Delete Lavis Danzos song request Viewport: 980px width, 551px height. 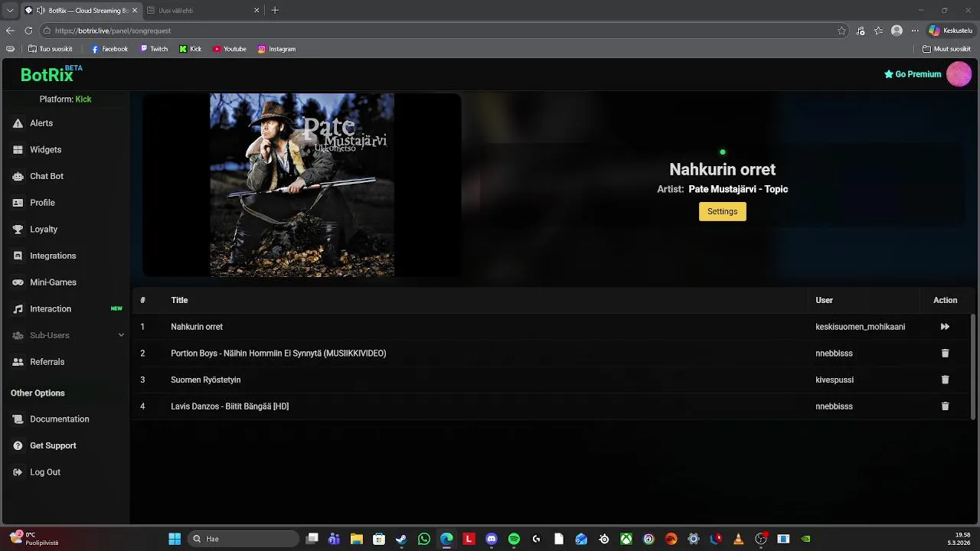click(945, 406)
